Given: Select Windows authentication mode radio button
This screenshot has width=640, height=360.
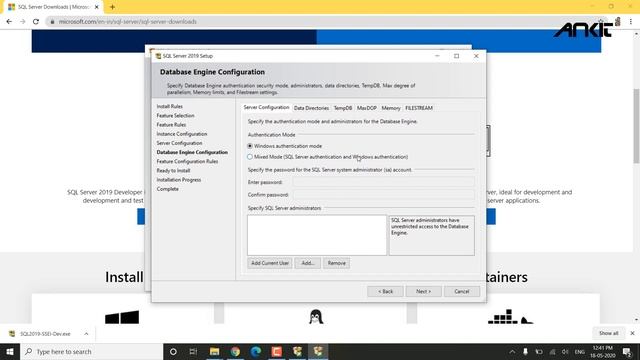Looking at the screenshot, I should coord(250,146).
